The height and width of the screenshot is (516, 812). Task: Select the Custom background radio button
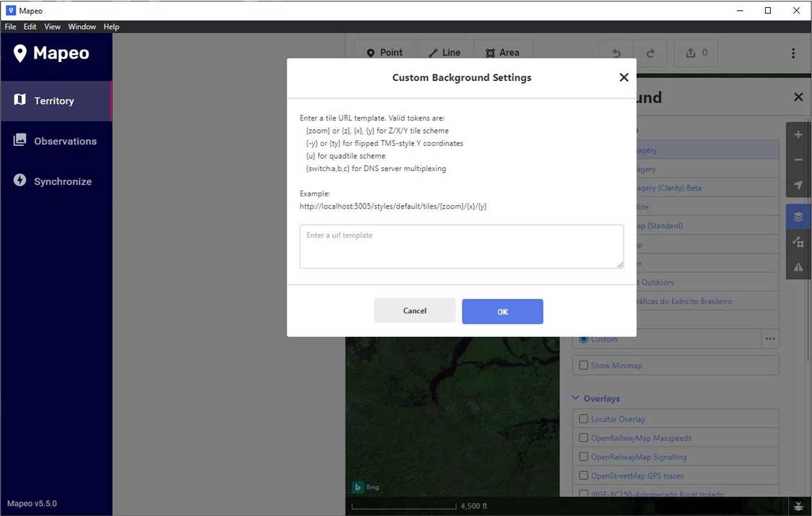[584, 339]
